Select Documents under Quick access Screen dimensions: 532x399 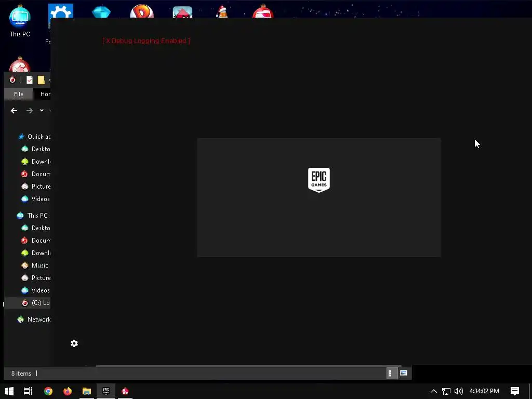36,174
